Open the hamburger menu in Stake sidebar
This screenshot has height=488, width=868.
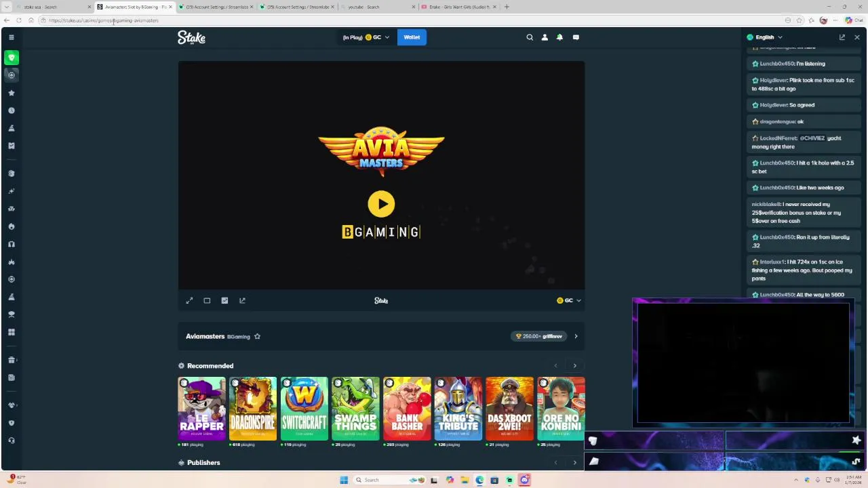[x=11, y=37]
